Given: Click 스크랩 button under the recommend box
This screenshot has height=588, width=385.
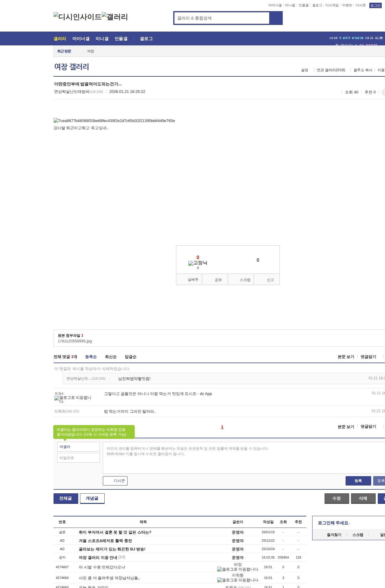Looking at the screenshot, I should tap(241, 279).
